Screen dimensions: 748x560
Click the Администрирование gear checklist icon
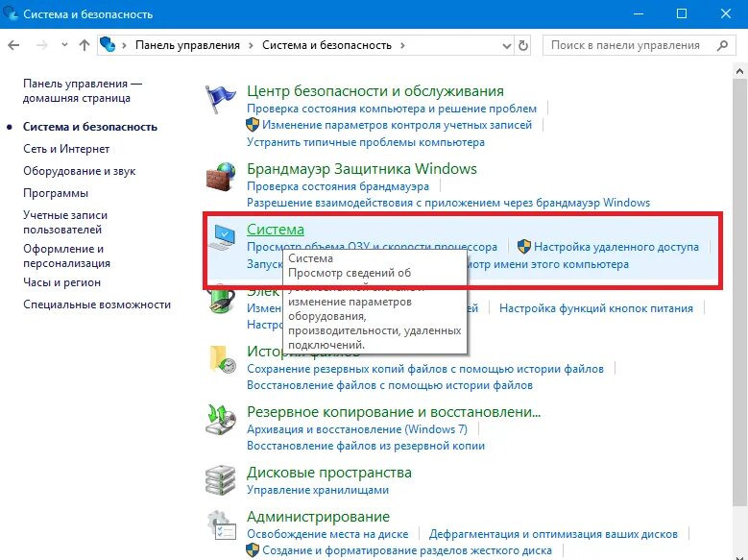pyautogui.click(x=222, y=525)
